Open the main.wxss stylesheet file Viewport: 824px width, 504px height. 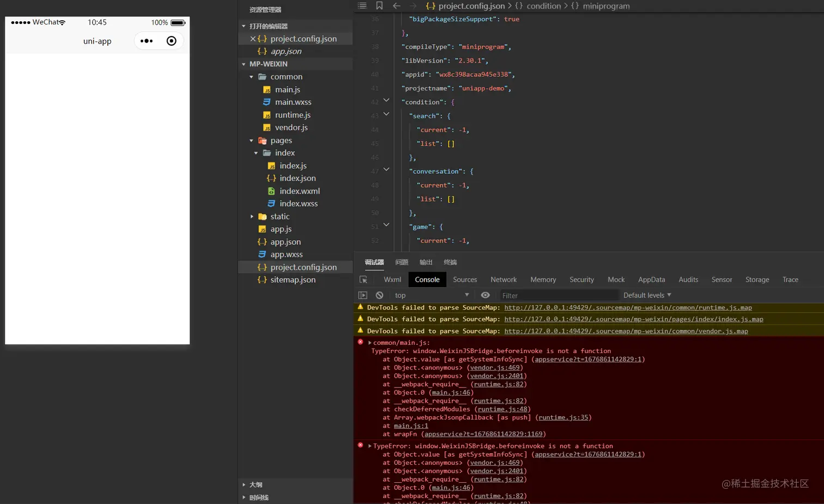pos(293,102)
